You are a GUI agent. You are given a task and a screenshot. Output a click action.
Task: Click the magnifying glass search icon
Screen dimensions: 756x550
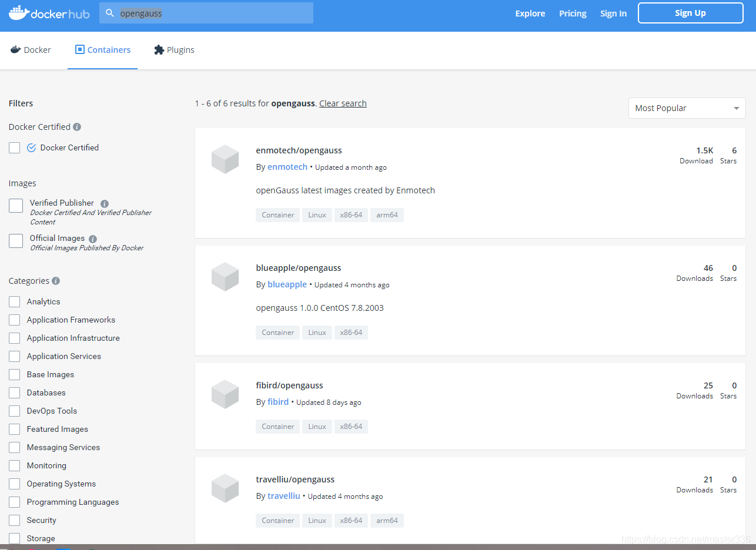click(x=111, y=12)
